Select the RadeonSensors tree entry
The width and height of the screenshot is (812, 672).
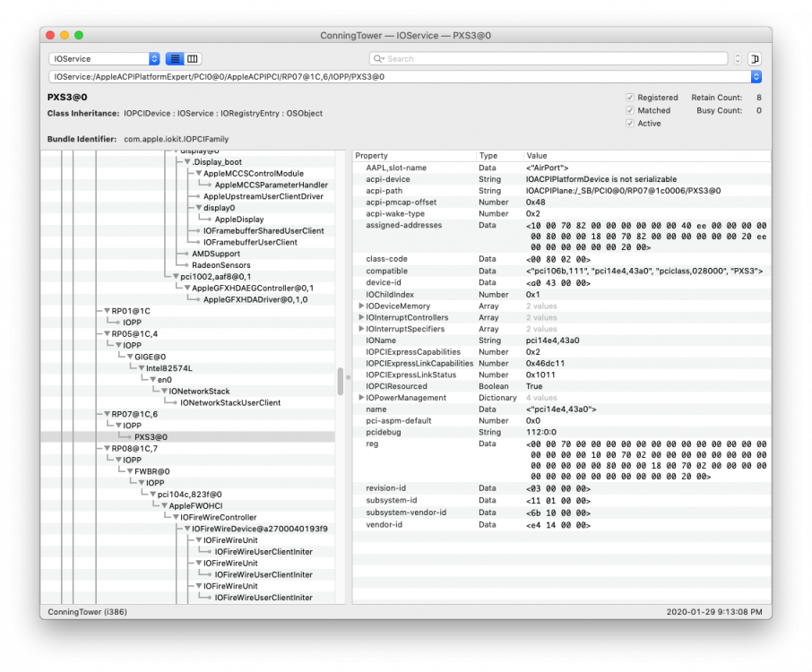(x=221, y=265)
